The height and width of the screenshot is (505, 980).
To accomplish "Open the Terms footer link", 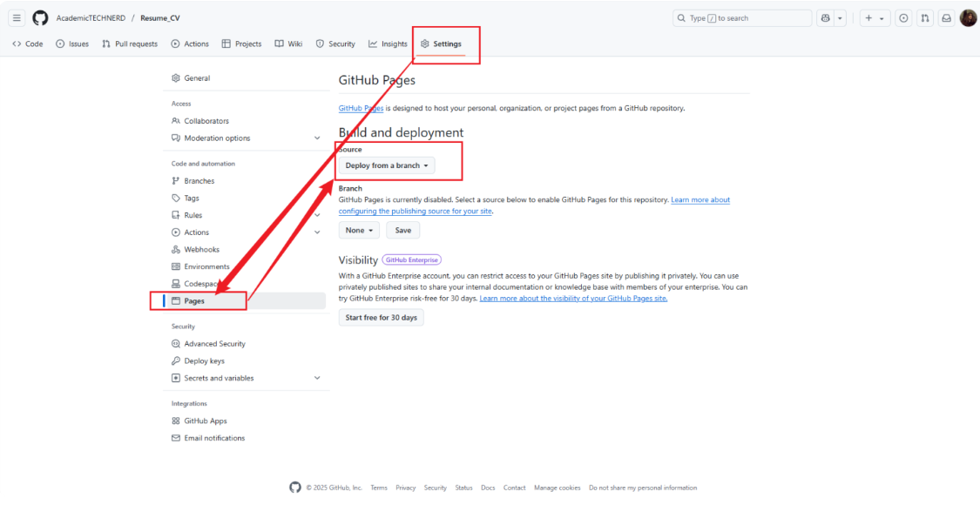I will pos(379,488).
